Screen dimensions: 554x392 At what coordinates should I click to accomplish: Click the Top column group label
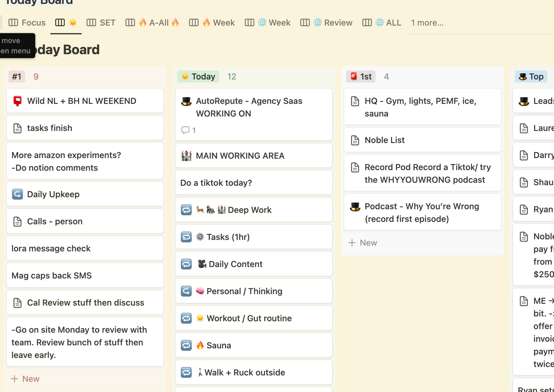[x=531, y=76]
